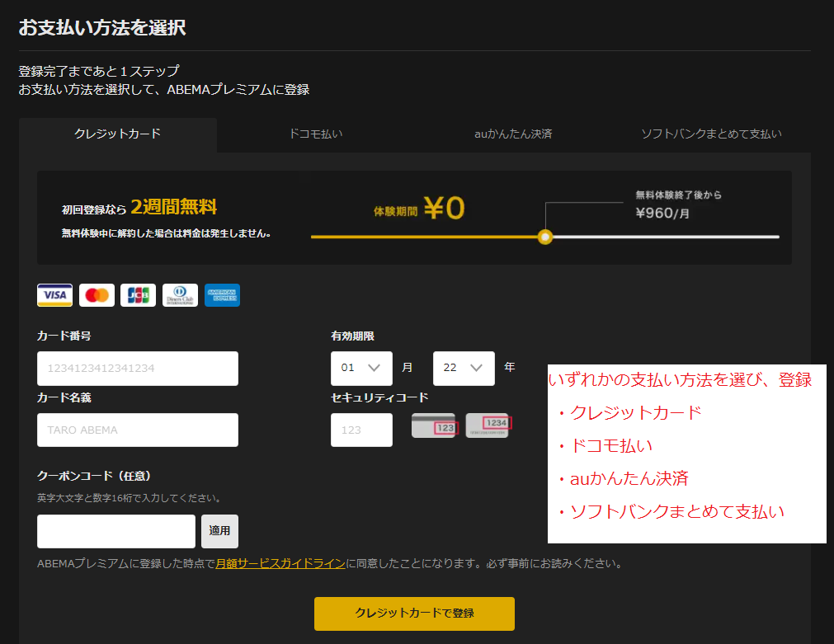Click the VISA card logo

[x=54, y=295]
